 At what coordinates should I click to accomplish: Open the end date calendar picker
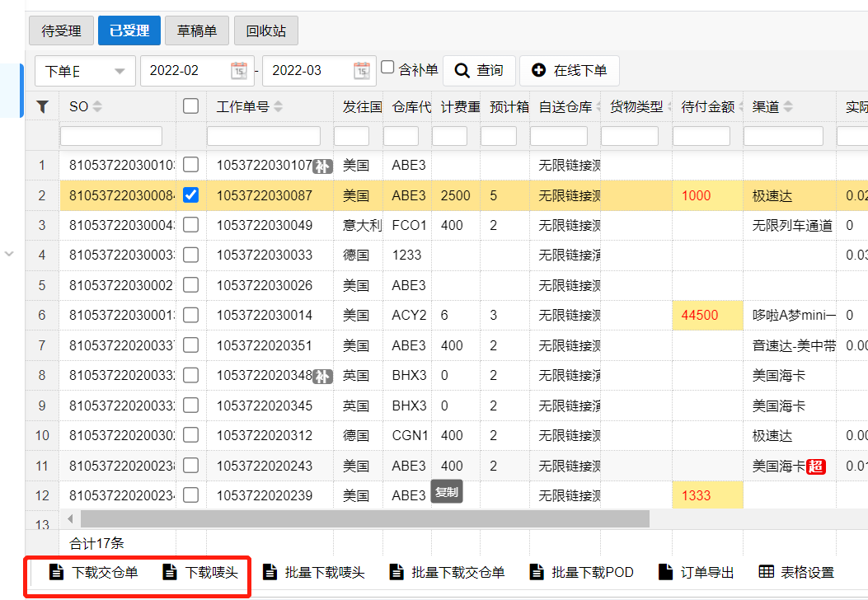pyautogui.click(x=362, y=71)
